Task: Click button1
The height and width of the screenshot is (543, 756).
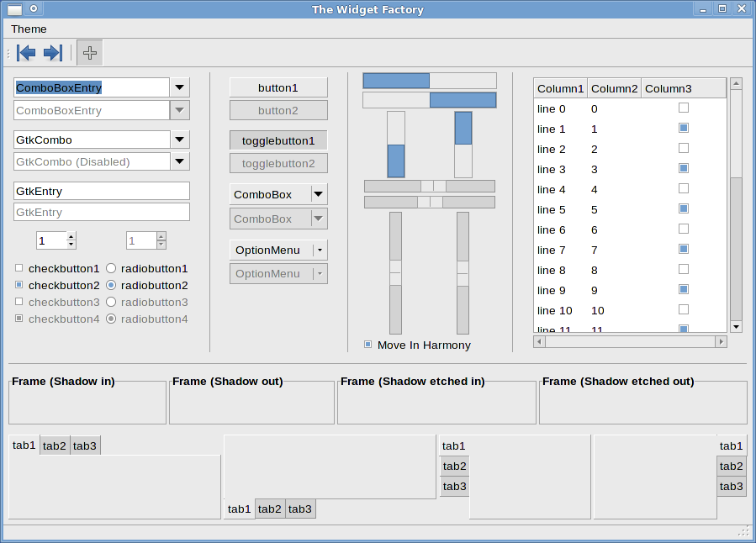Action: (278, 87)
